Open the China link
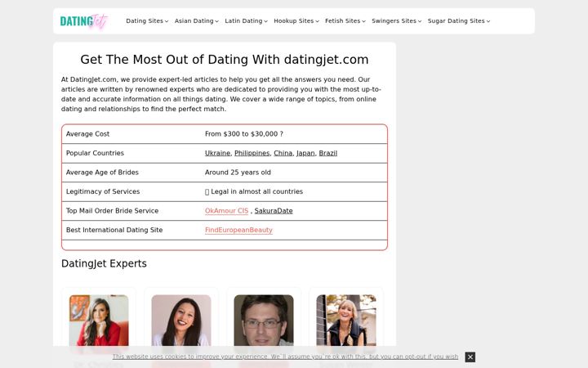588x368 pixels. click(283, 153)
